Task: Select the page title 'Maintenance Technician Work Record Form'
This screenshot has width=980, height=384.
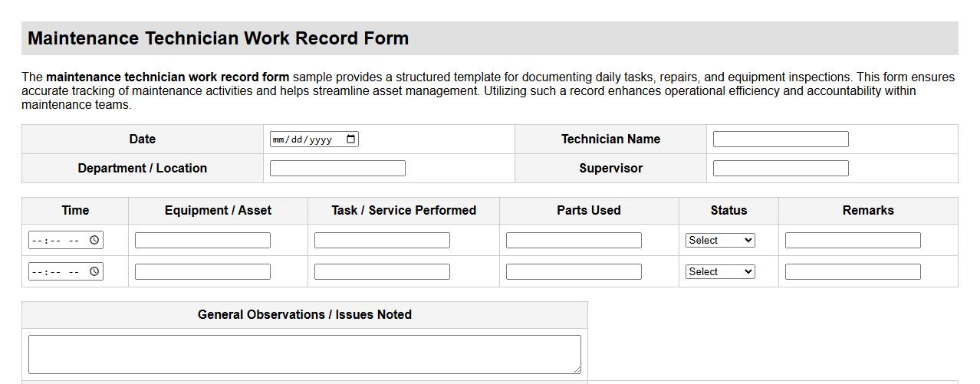Action: (219, 38)
